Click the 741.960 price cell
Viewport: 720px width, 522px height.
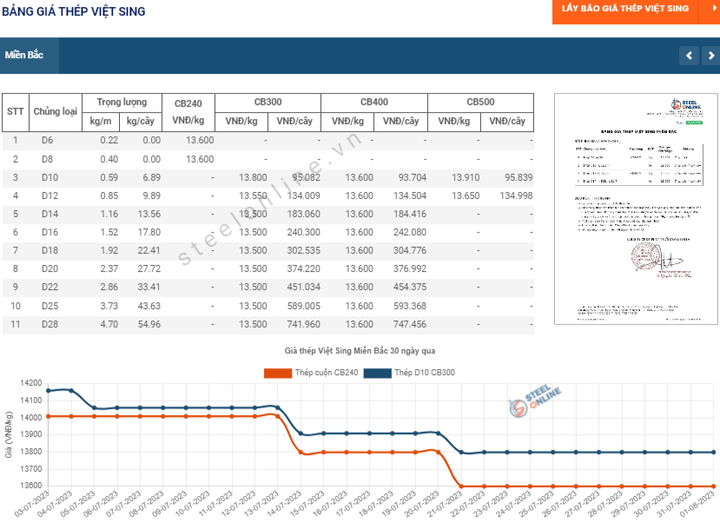click(304, 324)
